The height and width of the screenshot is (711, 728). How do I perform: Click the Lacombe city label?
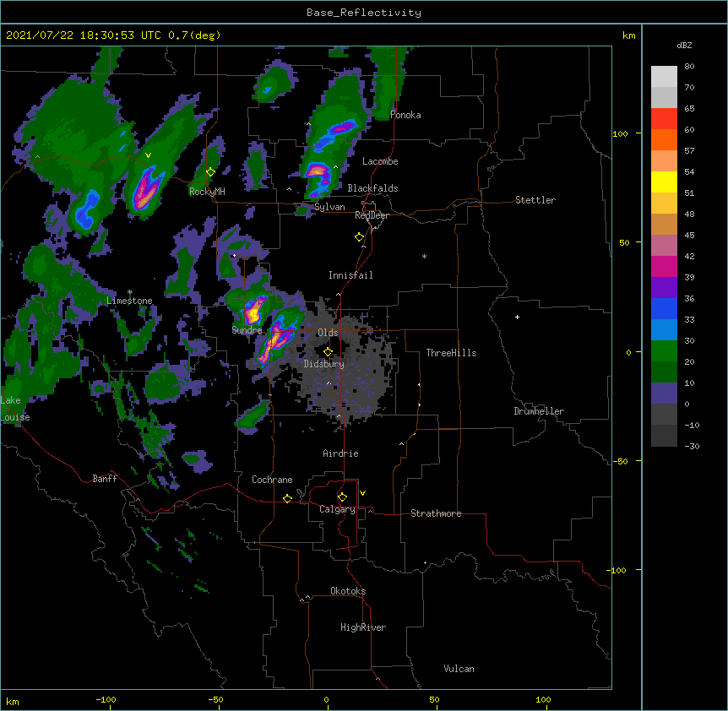point(380,161)
